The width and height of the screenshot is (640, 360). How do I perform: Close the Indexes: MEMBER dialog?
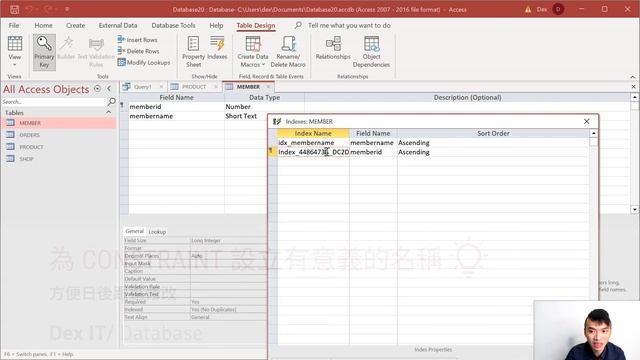click(x=587, y=121)
